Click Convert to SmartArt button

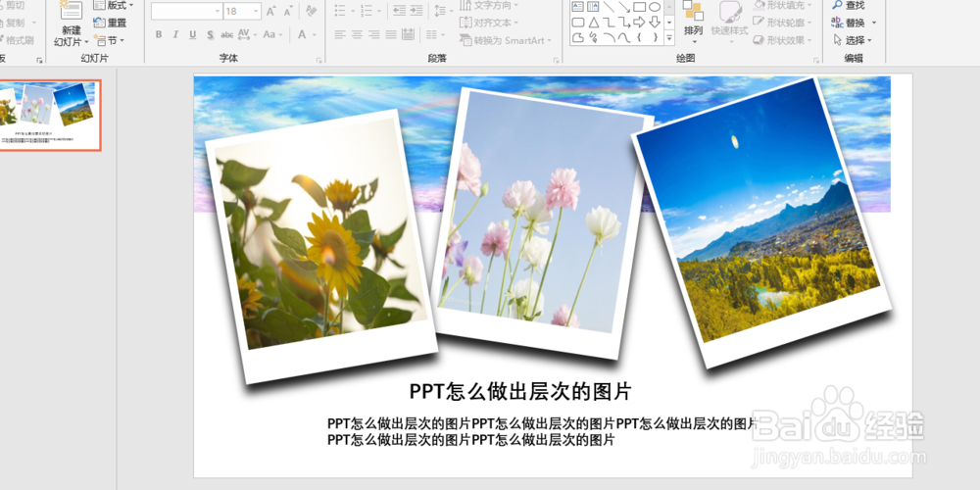pyautogui.click(x=506, y=40)
